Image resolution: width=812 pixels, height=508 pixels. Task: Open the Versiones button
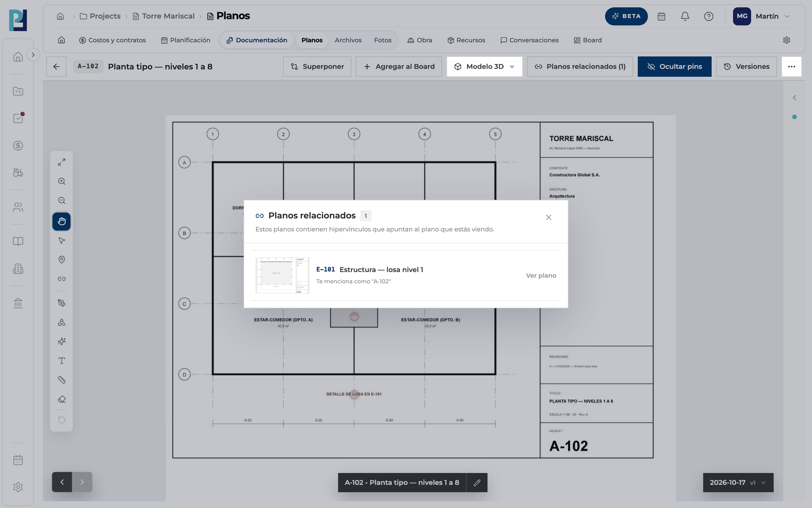(x=746, y=67)
